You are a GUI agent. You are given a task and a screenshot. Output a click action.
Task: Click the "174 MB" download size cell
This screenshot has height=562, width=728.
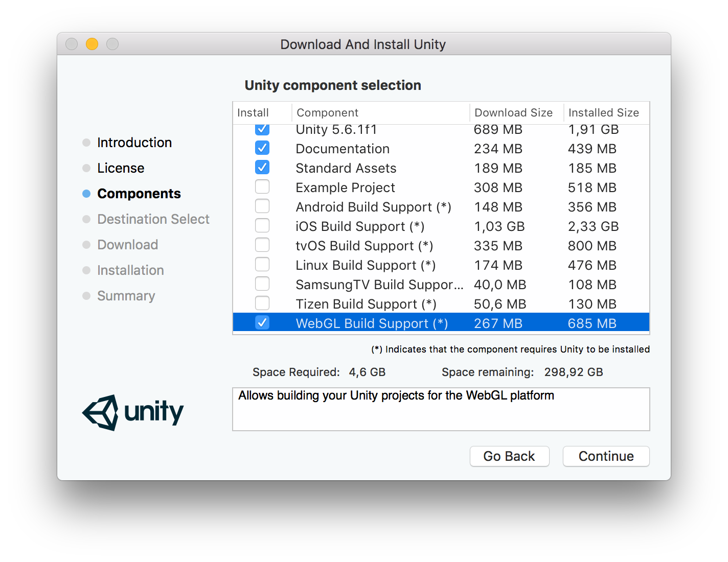[x=498, y=265]
